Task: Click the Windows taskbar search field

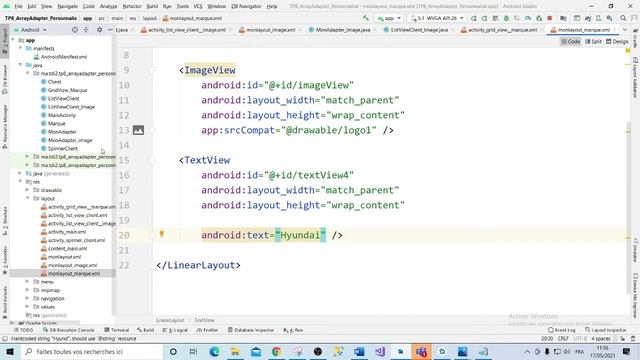Action: pyautogui.click(x=91, y=351)
